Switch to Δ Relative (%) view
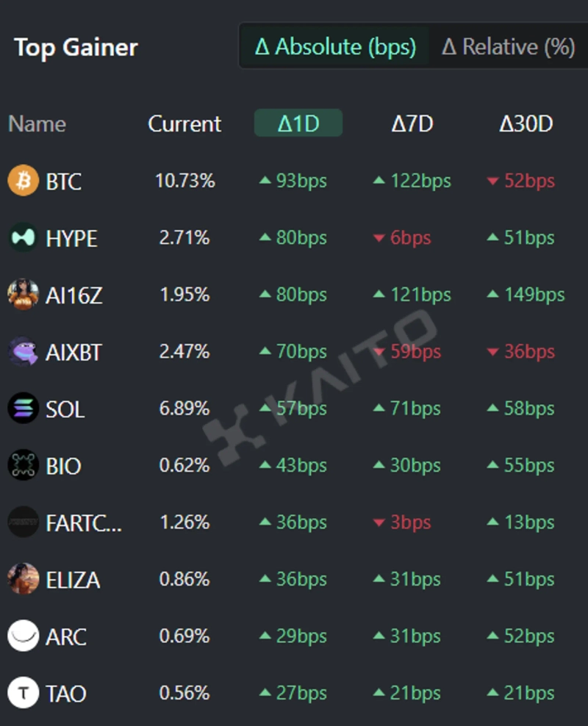The width and height of the screenshot is (588, 726). click(508, 47)
